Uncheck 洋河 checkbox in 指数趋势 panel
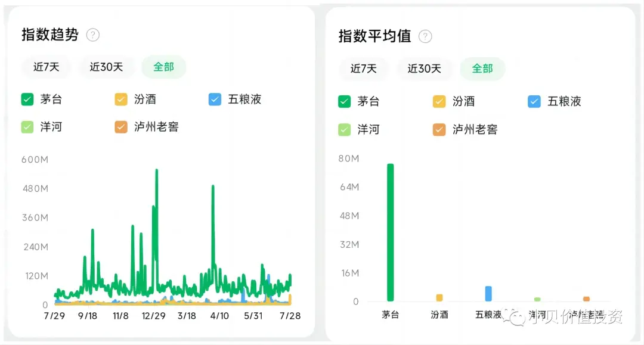Screen dimensions: 644x345 pos(27,127)
